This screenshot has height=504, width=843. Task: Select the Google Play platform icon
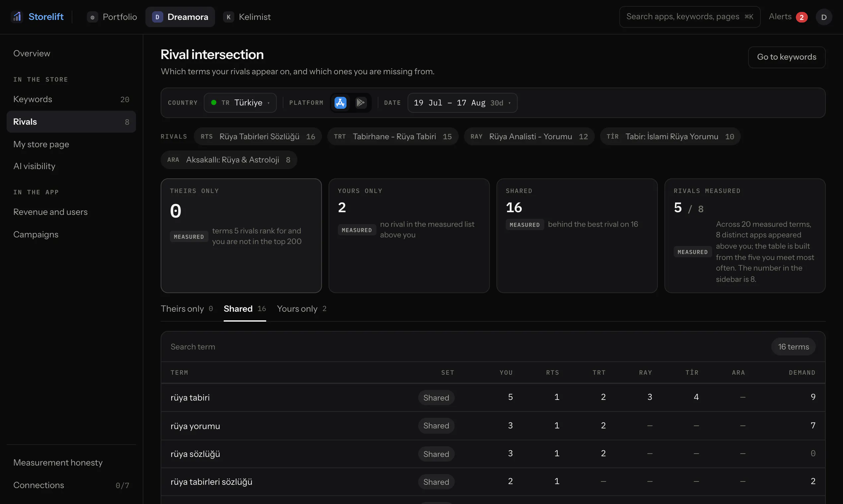361,102
